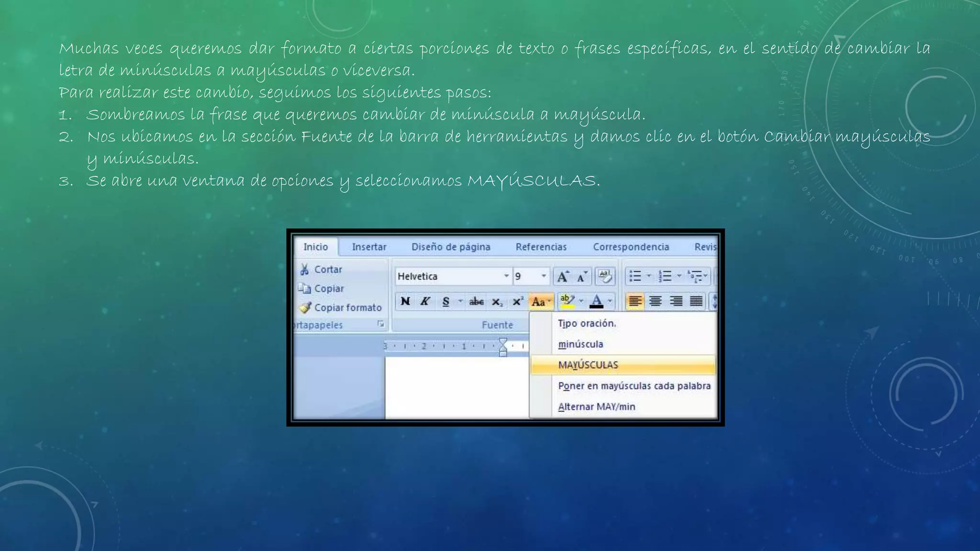Open the multilevel list dropdown arrow
This screenshot has width=980, height=551.
tap(706, 276)
